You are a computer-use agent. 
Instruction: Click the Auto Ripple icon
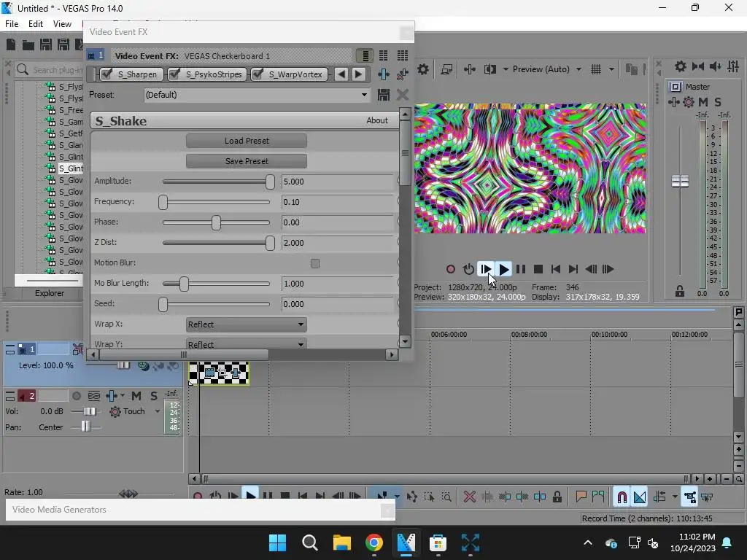(659, 497)
